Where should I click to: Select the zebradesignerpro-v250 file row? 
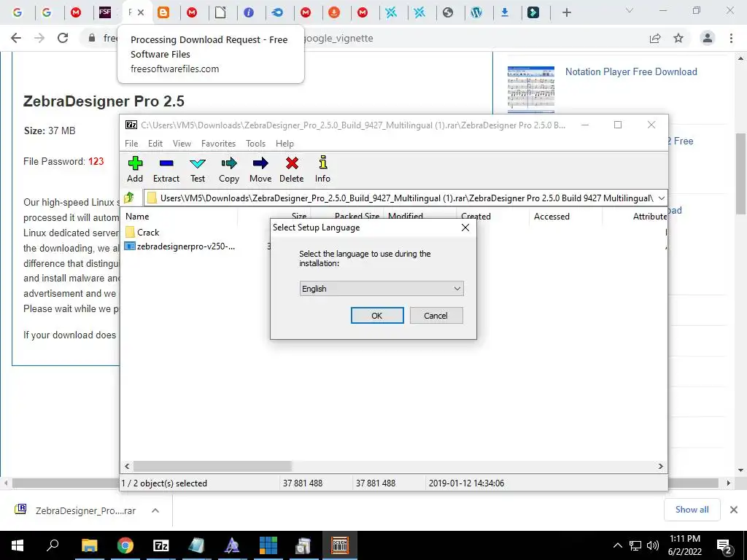tap(180, 246)
